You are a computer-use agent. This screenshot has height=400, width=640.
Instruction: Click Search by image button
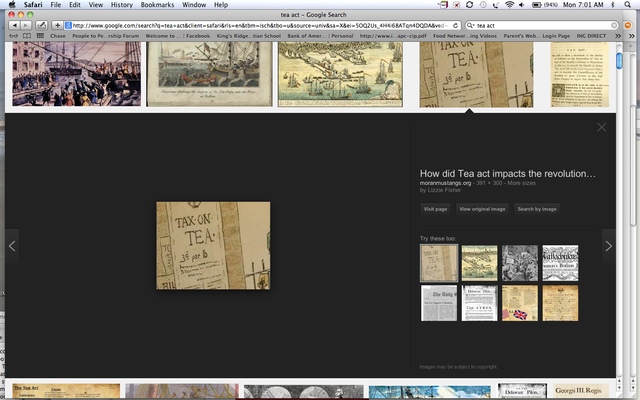[537, 209]
